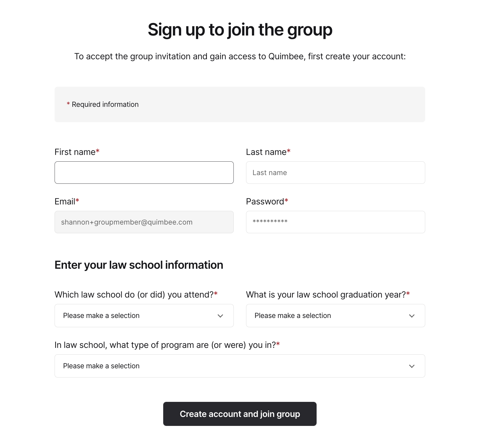Image resolution: width=491 pixels, height=448 pixels.
Task: Click the Password label text
Action: pos(265,201)
